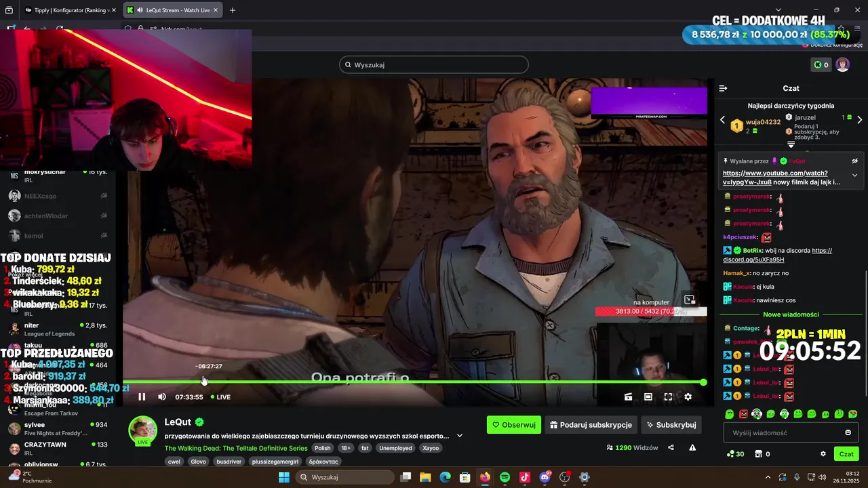Open pinned YouTube link
The image size is (868, 488).
coord(775,178)
